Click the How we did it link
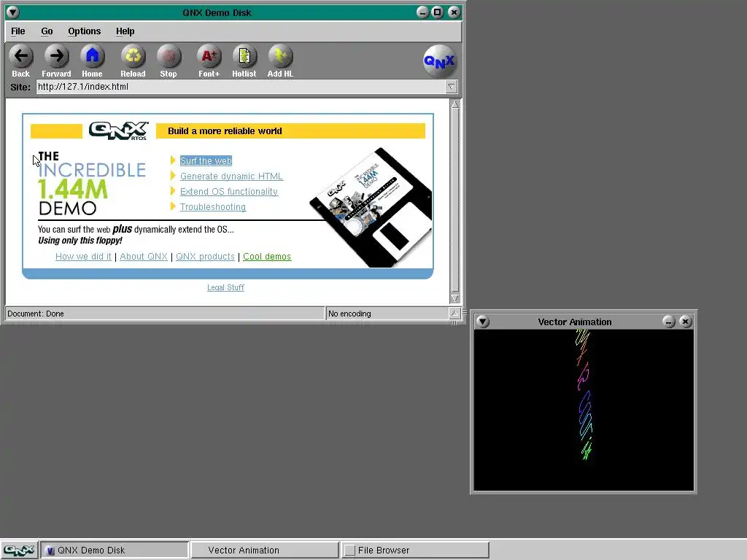The width and height of the screenshot is (747, 560). (83, 256)
